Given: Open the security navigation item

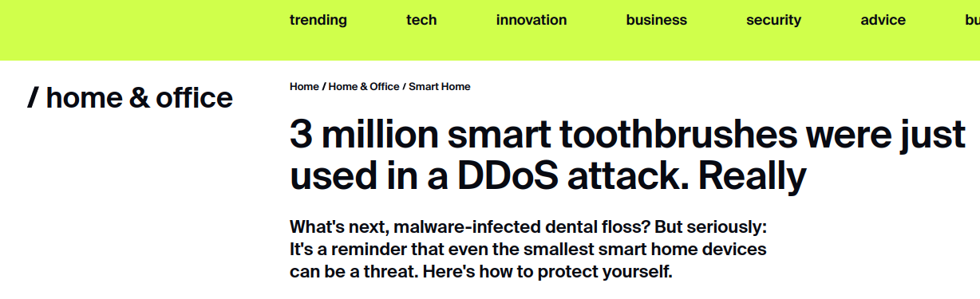Looking at the screenshot, I should [x=773, y=20].
